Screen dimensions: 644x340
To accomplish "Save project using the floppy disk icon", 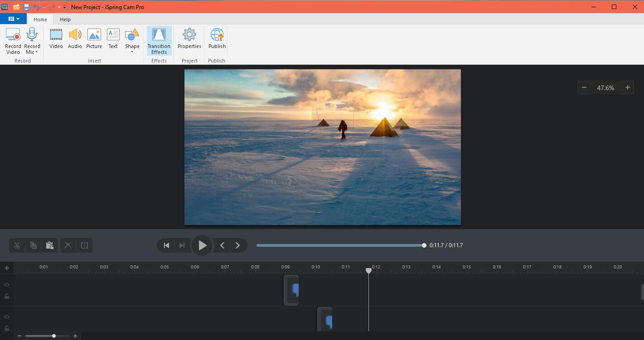I will click(26, 7).
